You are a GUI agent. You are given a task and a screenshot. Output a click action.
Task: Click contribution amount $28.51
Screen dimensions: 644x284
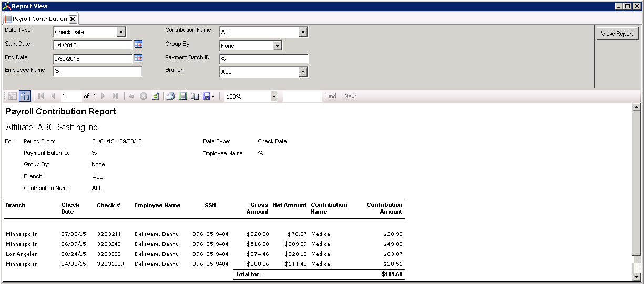[393, 264]
